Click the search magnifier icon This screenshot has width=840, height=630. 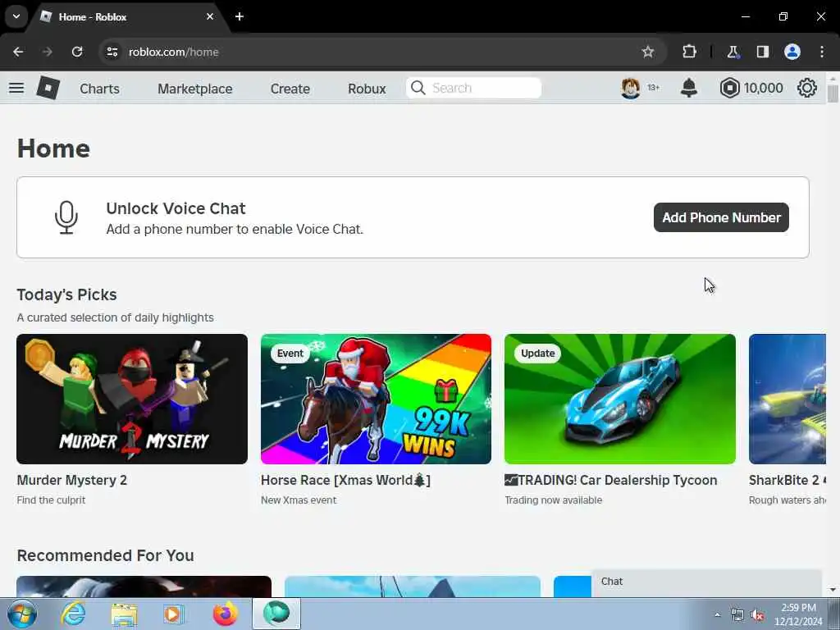(418, 88)
